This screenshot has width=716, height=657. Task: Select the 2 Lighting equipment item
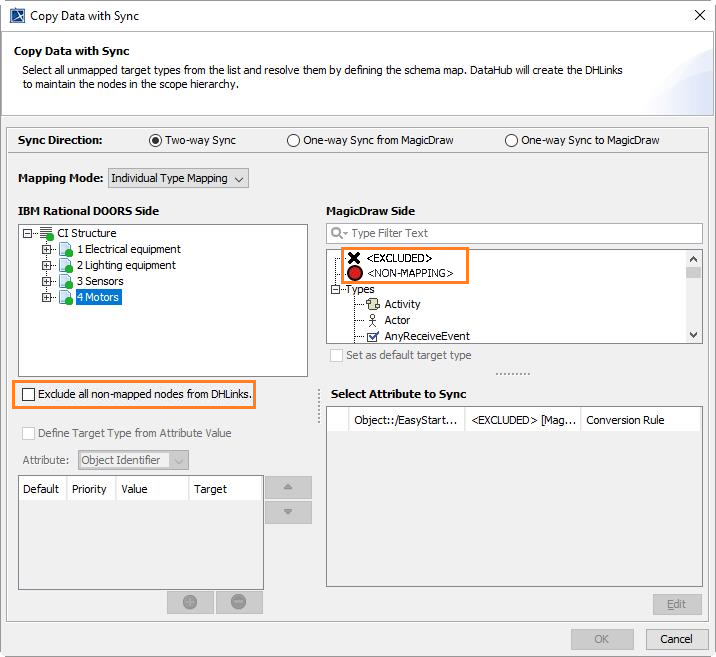pos(126,265)
